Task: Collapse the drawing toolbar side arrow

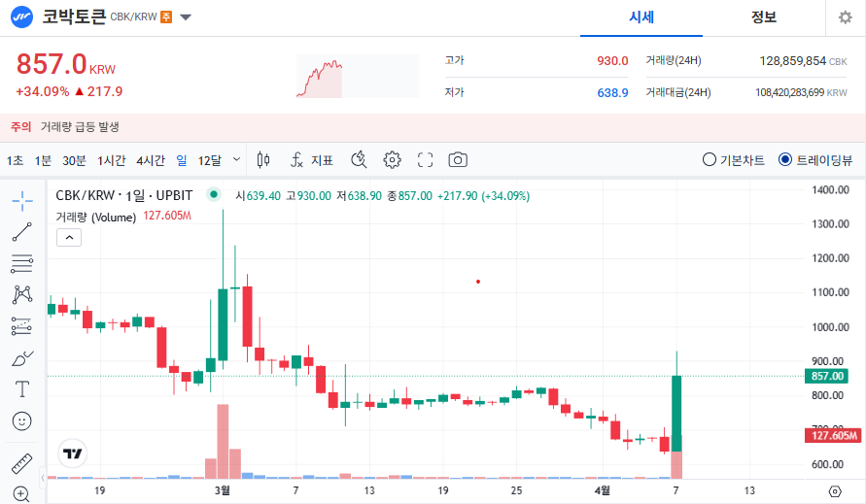Action: 43,478
